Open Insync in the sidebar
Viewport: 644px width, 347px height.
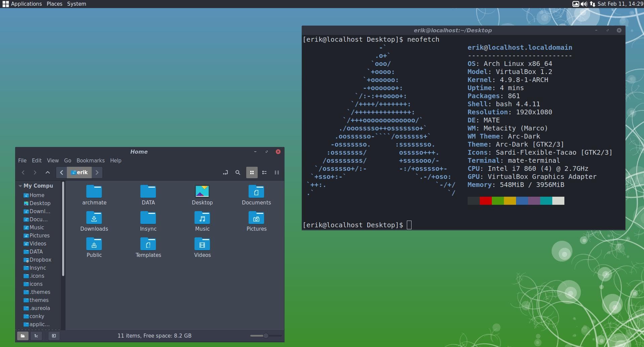tap(35, 268)
